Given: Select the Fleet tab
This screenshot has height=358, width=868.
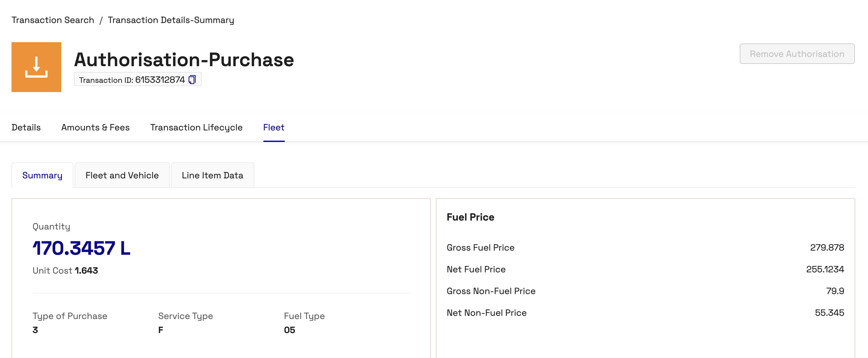Looking at the screenshot, I should (273, 127).
